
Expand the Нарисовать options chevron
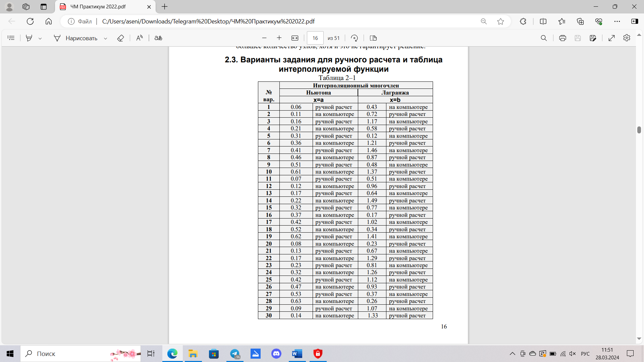coord(105,38)
